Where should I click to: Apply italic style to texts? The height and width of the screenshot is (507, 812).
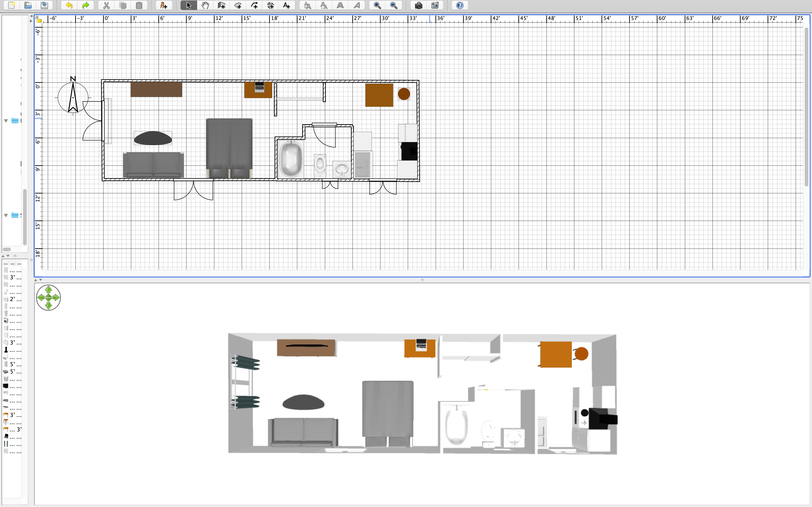(357, 5)
